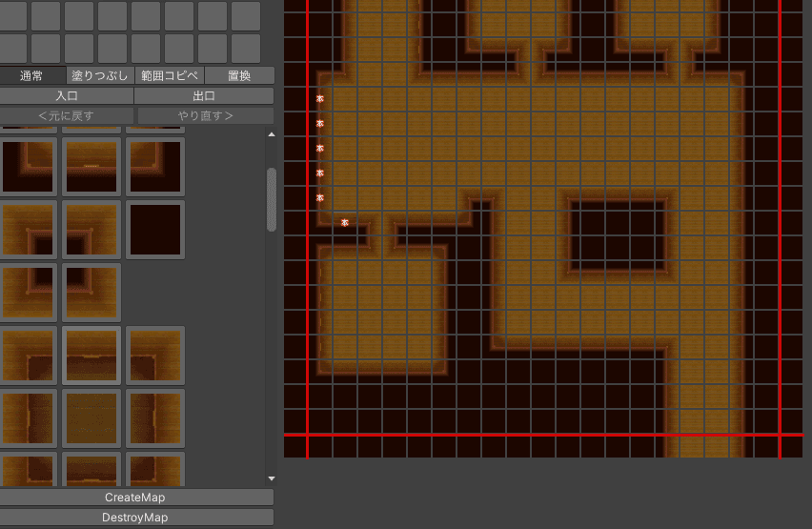Enable 塗りつぶし fill mode
Image resolution: width=812 pixels, height=529 pixels.
[100, 75]
